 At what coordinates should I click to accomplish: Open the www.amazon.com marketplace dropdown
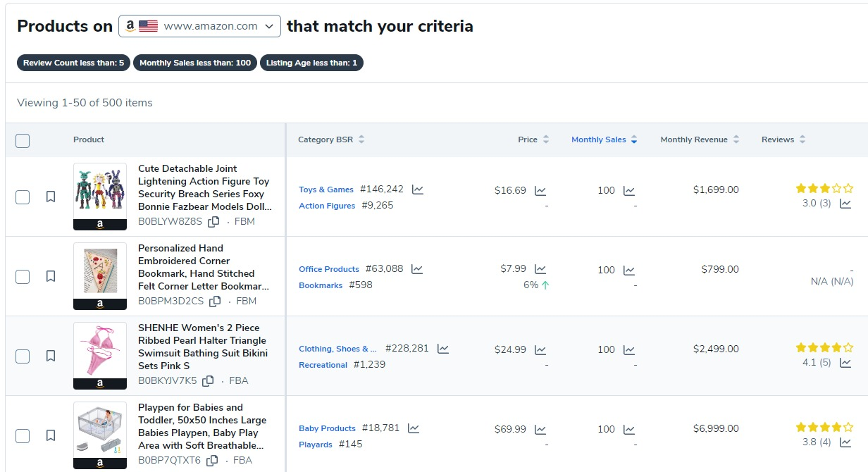[199, 26]
